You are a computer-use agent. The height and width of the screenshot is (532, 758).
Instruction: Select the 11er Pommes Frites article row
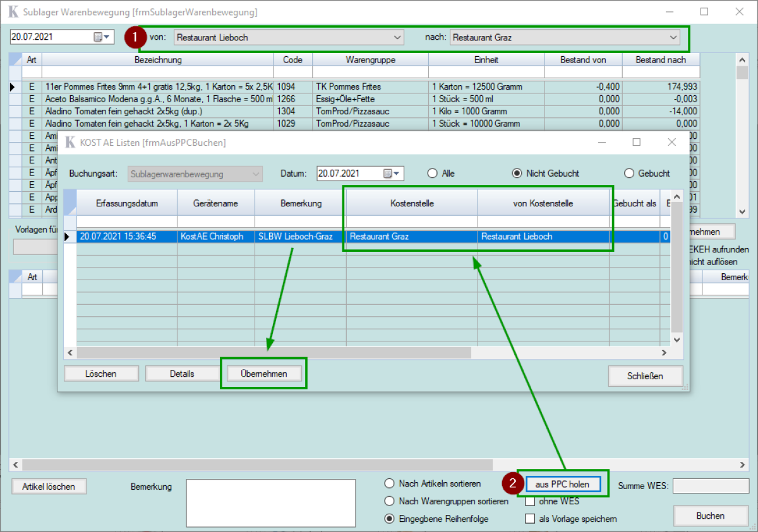[354, 86]
